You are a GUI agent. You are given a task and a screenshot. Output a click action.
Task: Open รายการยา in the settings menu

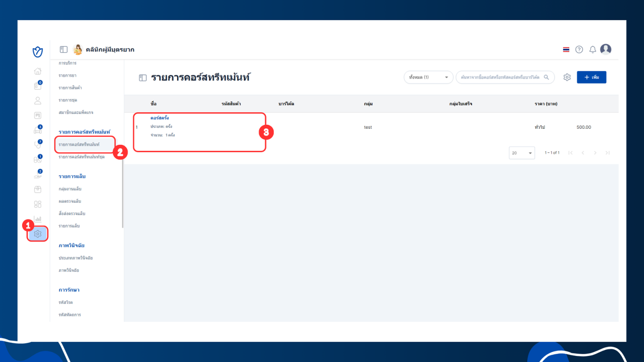coord(68,75)
